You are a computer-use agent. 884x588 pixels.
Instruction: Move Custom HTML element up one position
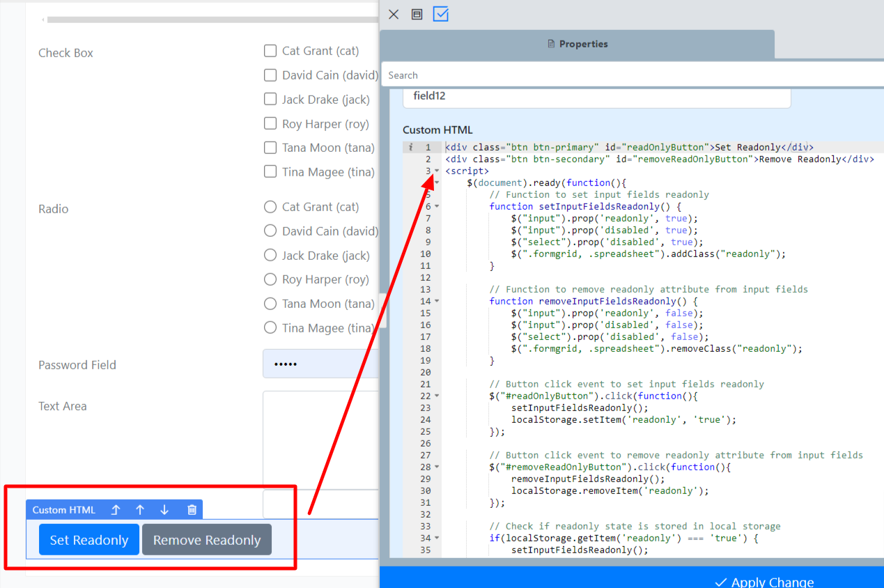140,510
